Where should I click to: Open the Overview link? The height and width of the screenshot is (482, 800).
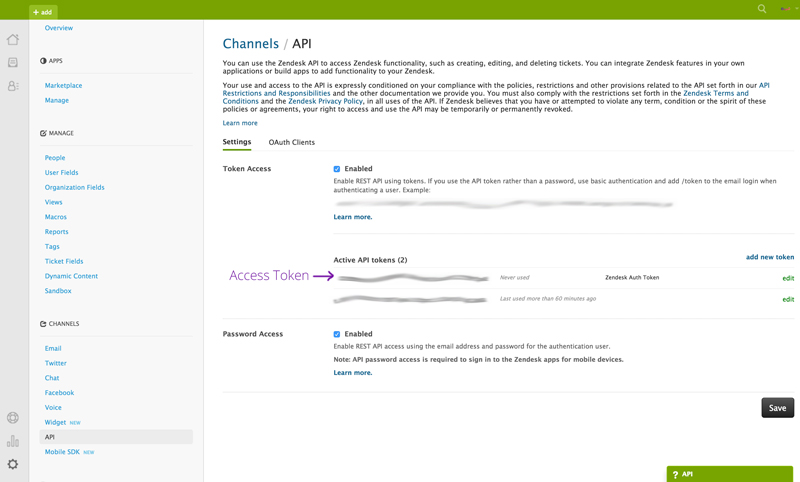(x=59, y=28)
